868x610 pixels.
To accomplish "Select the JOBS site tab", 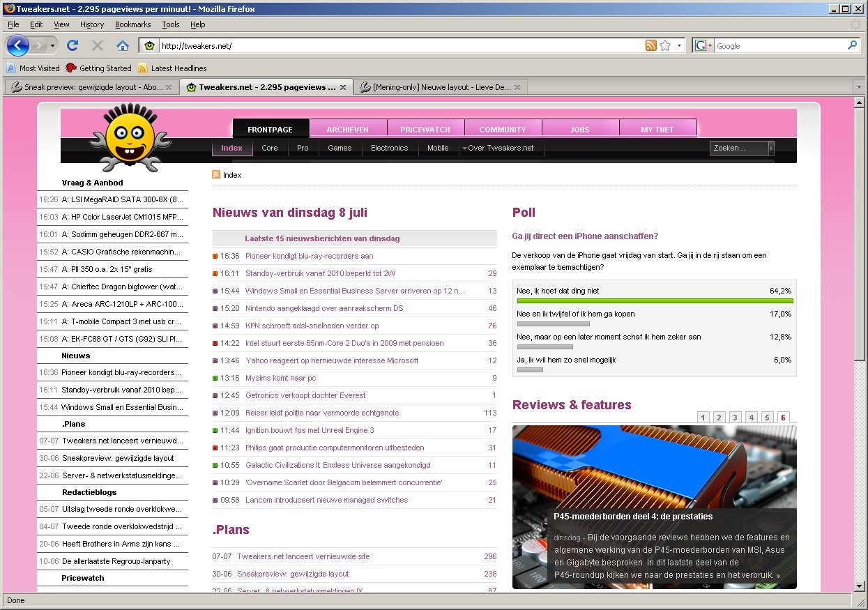I will (x=580, y=129).
